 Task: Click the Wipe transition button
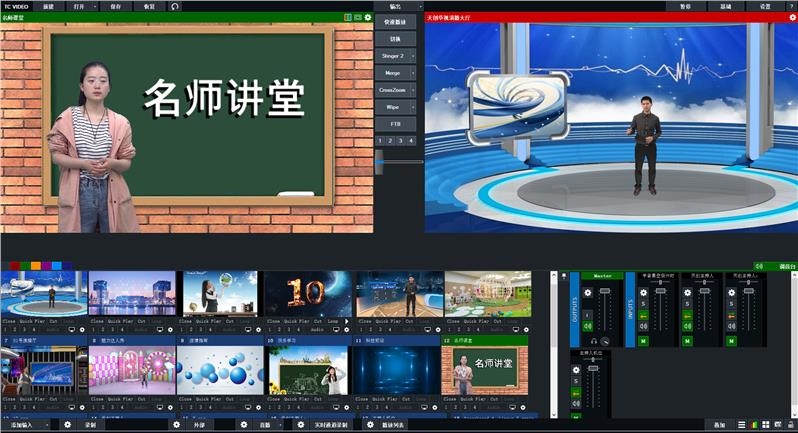click(392, 107)
